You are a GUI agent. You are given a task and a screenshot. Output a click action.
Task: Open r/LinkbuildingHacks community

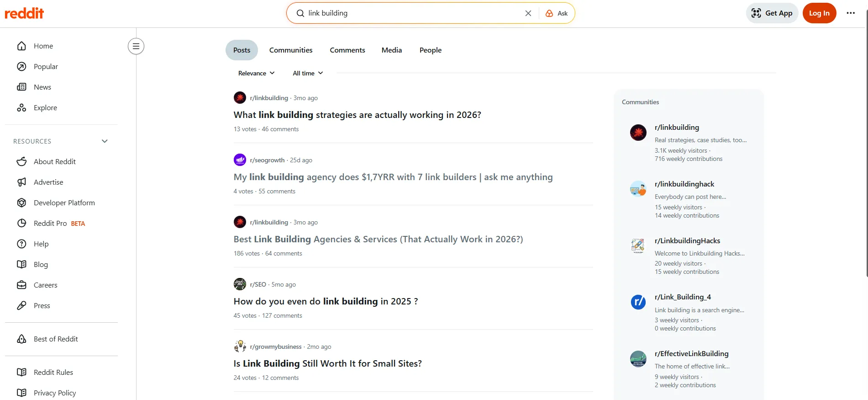687,241
